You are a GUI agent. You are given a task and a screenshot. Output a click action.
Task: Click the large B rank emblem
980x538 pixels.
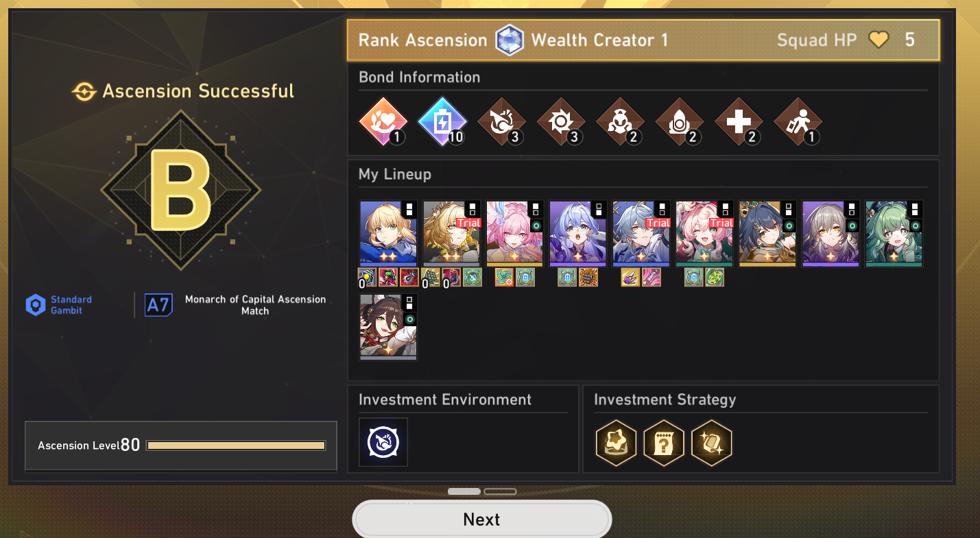pos(181,188)
